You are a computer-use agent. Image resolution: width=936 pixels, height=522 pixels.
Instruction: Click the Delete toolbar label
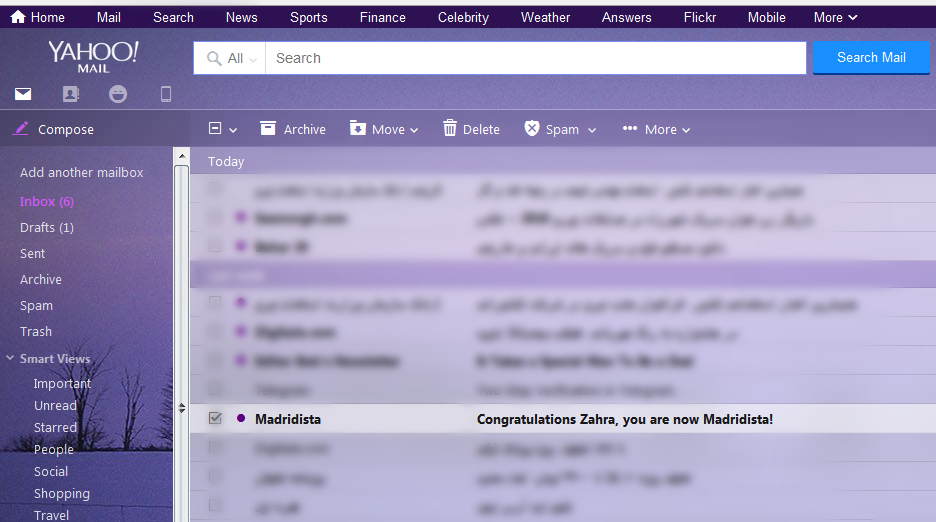tap(481, 130)
